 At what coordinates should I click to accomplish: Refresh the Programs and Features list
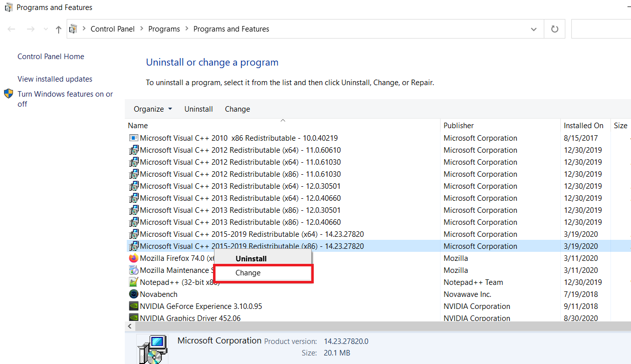click(x=554, y=29)
